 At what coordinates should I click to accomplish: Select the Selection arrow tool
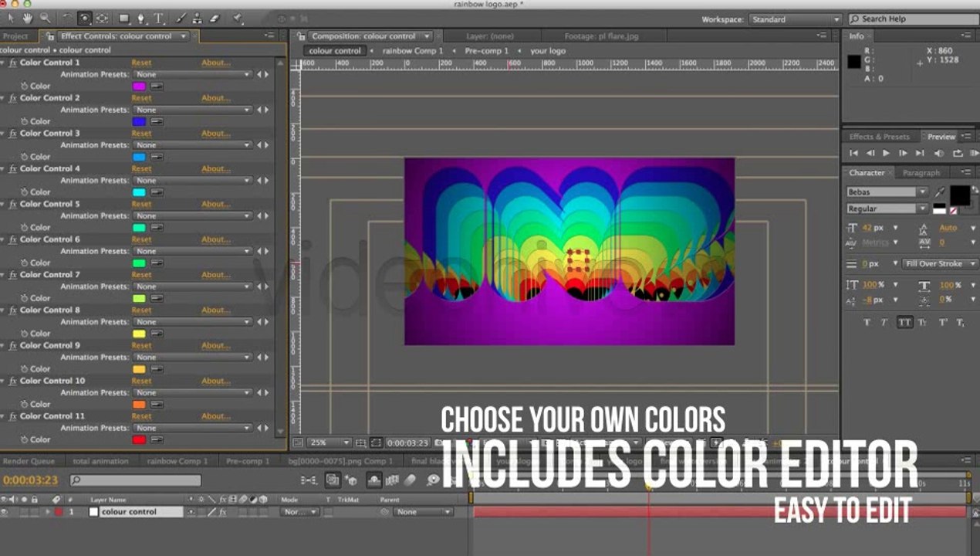tap(11, 18)
